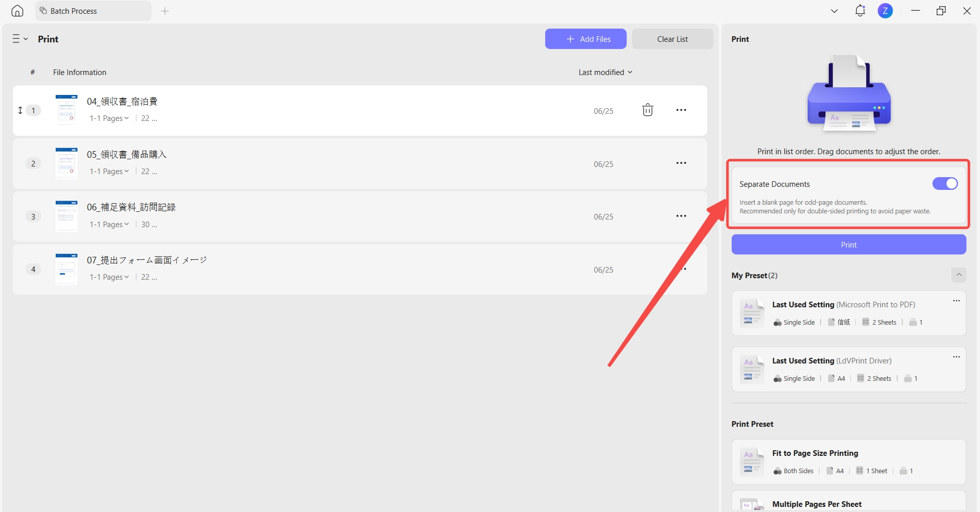The image size is (980, 512).
Task: Select file name 07_提出フォーム画面イメージ
Action: [x=147, y=260]
